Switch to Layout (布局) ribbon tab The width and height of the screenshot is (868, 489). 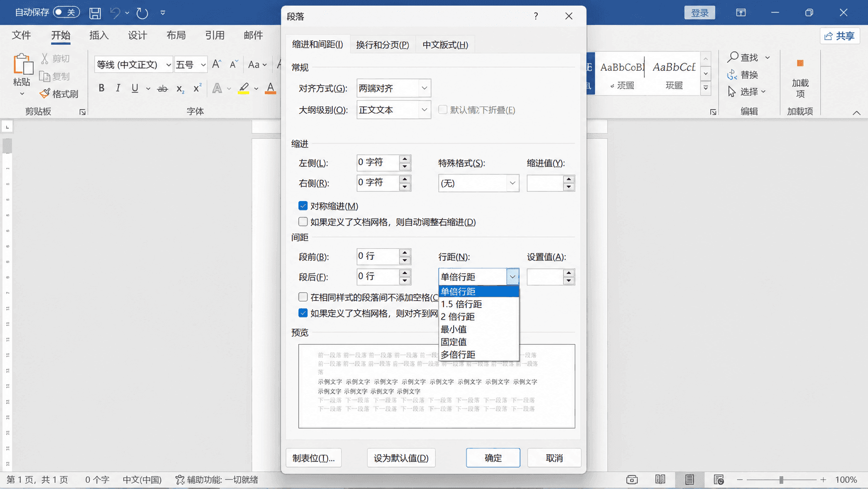coord(176,35)
